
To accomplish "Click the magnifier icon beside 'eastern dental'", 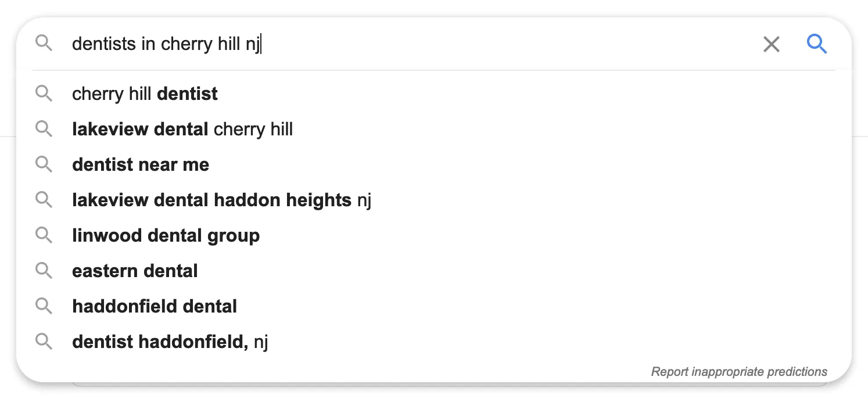I will 44,271.
